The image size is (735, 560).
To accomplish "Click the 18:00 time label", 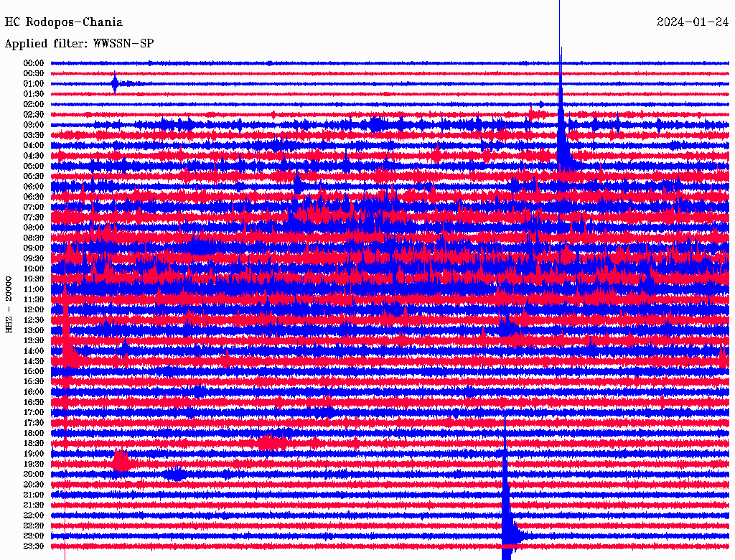I will click(34, 433).
